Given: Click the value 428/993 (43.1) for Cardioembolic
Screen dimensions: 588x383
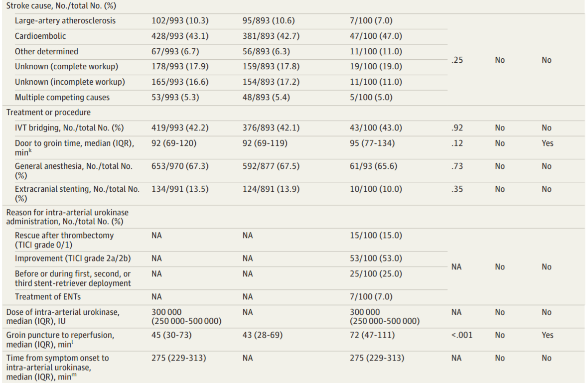Looking at the screenshot, I should point(180,36).
